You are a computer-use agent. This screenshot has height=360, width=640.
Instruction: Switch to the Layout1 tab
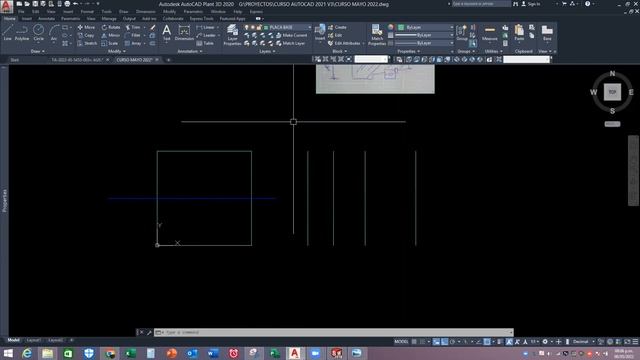[x=33, y=340]
